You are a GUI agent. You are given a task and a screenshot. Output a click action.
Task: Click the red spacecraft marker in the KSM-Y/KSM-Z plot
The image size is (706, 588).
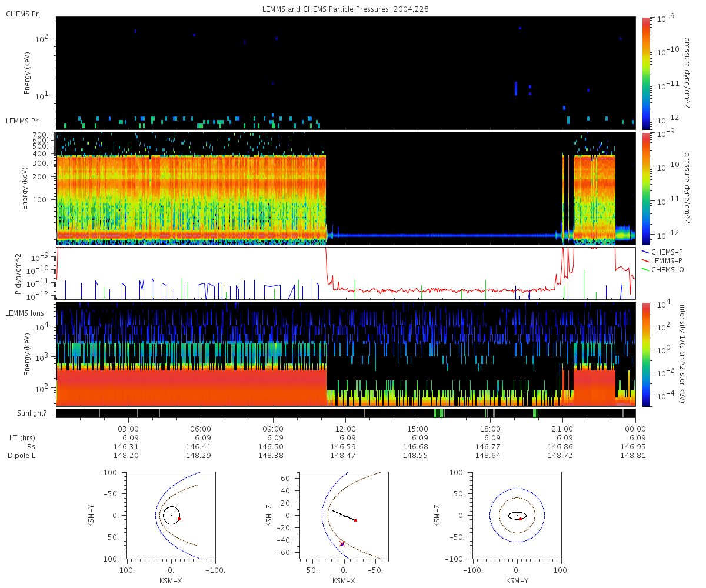pyautogui.click(x=521, y=519)
